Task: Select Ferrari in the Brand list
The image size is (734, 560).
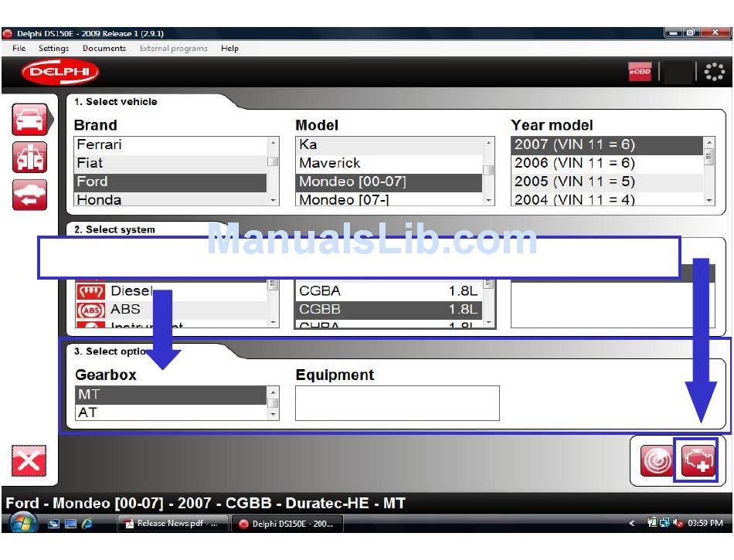Action: (x=171, y=145)
